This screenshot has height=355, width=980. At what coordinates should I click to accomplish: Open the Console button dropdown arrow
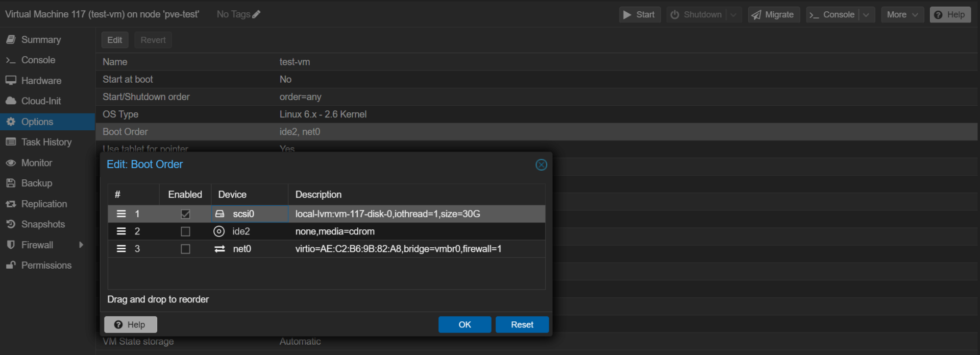(866, 15)
